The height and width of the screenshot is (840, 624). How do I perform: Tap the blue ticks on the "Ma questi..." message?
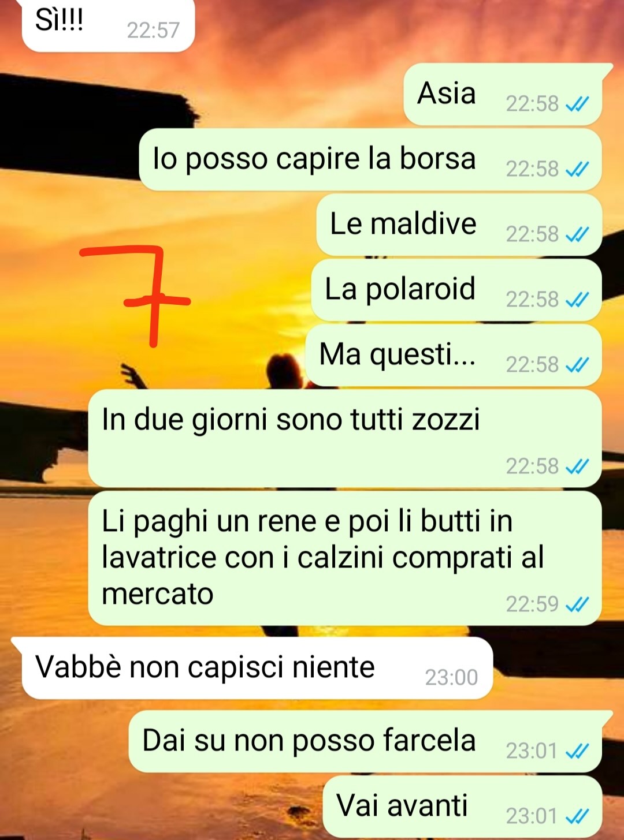[577, 365]
